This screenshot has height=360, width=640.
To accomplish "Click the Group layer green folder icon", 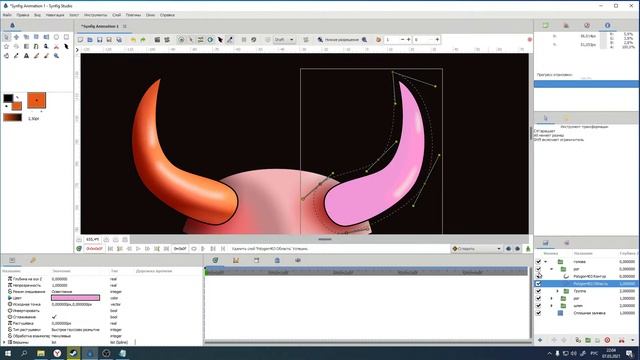I will tap(588, 340).
